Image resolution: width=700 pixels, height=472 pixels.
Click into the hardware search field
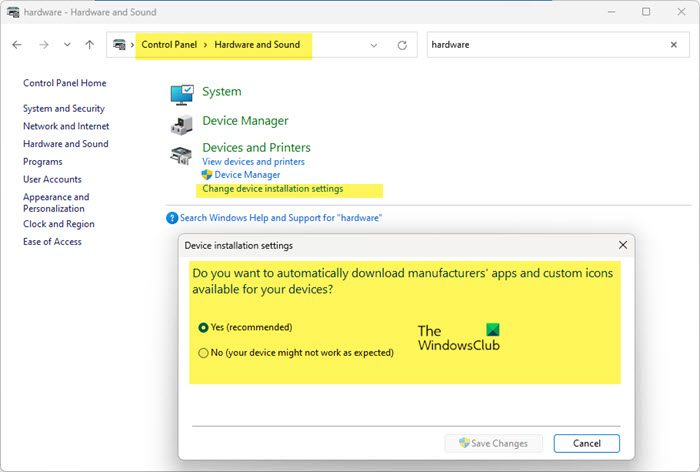[x=540, y=45]
